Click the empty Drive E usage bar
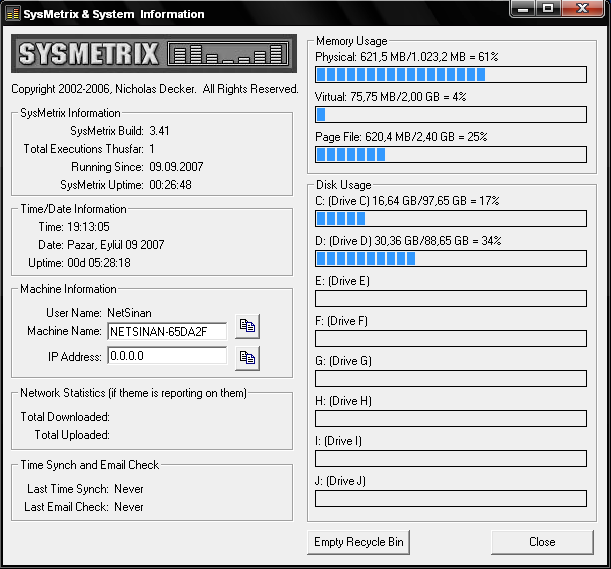Screen dimensions: 611x569 (x=450, y=298)
